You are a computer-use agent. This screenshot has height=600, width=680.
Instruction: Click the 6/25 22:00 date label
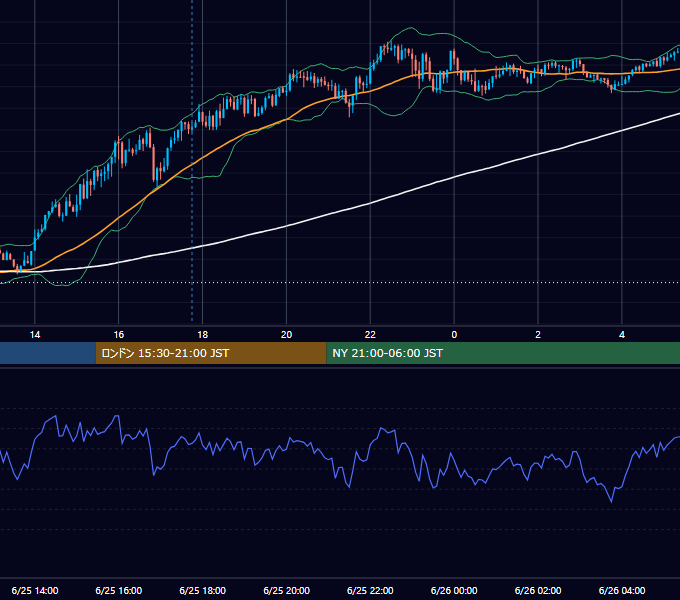[370, 590]
